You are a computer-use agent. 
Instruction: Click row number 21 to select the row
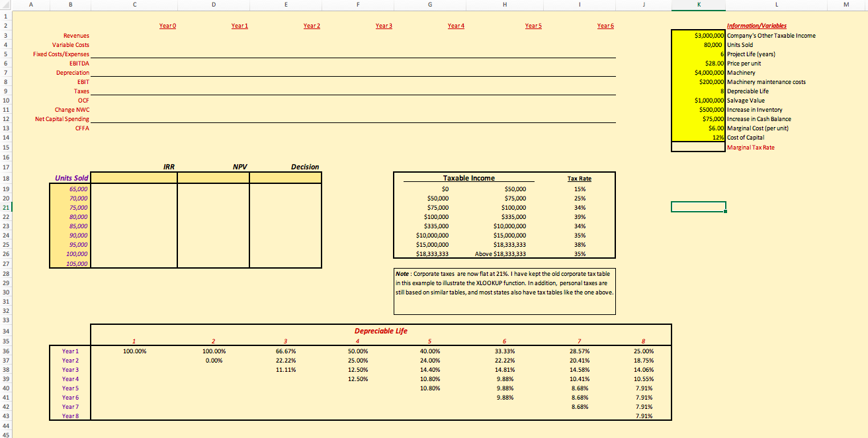pyautogui.click(x=6, y=206)
